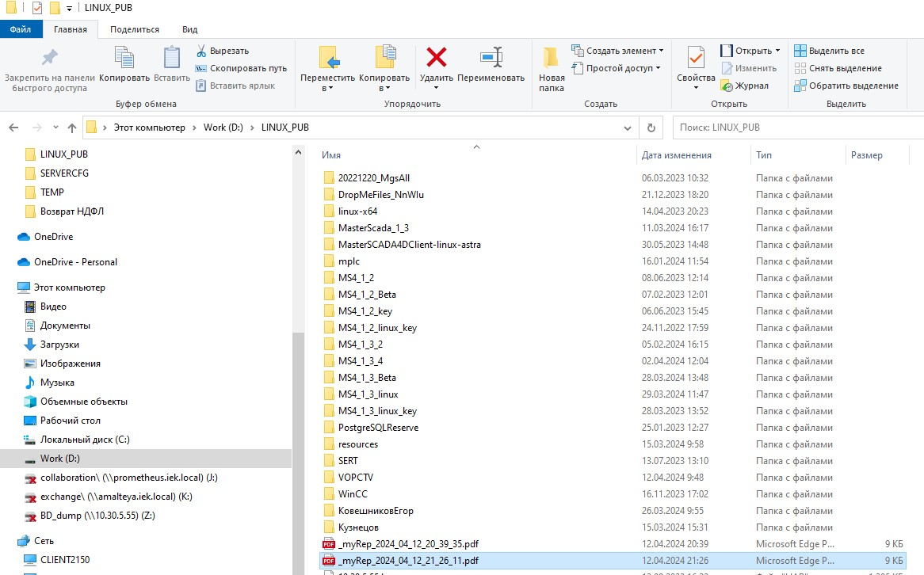Open the Move to dropdown
This screenshot has height=575, width=924.
(x=327, y=82)
